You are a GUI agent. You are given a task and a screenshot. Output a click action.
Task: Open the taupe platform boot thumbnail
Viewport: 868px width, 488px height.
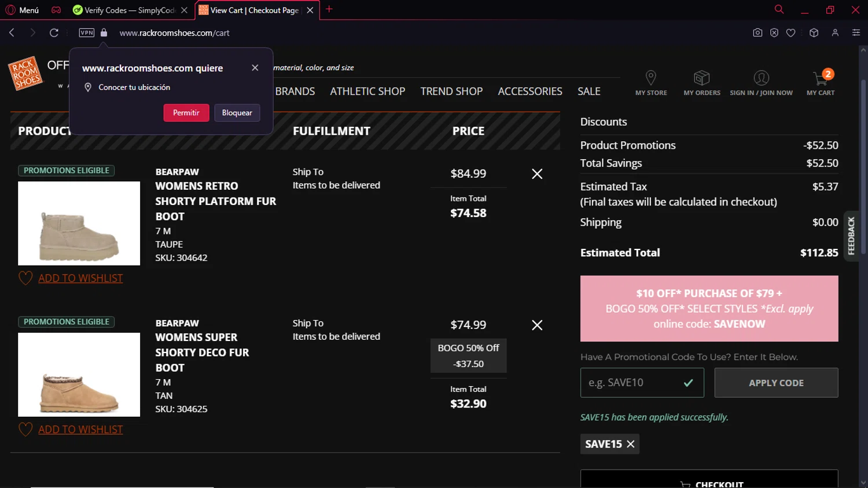click(x=79, y=223)
